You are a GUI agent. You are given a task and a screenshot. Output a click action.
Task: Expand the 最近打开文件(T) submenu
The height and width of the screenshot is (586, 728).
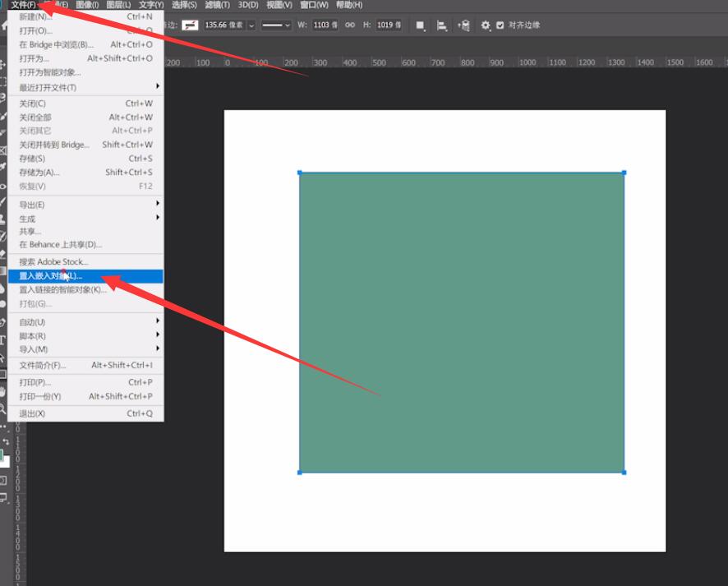click(x=86, y=87)
